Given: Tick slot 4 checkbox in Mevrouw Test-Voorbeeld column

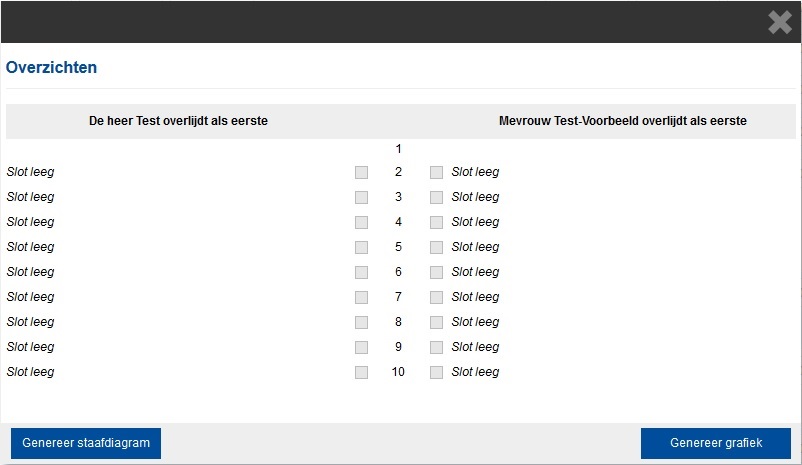Looking at the screenshot, I should click(436, 223).
